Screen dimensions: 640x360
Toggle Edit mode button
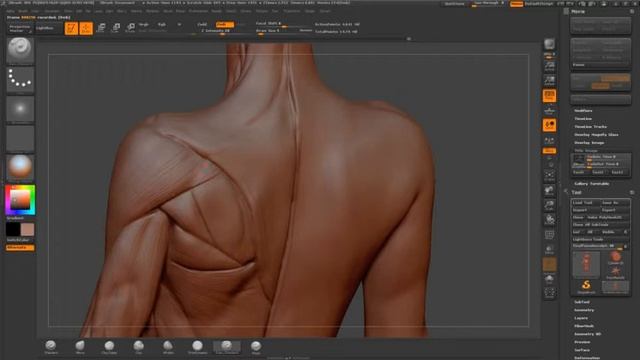[x=71, y=28]
